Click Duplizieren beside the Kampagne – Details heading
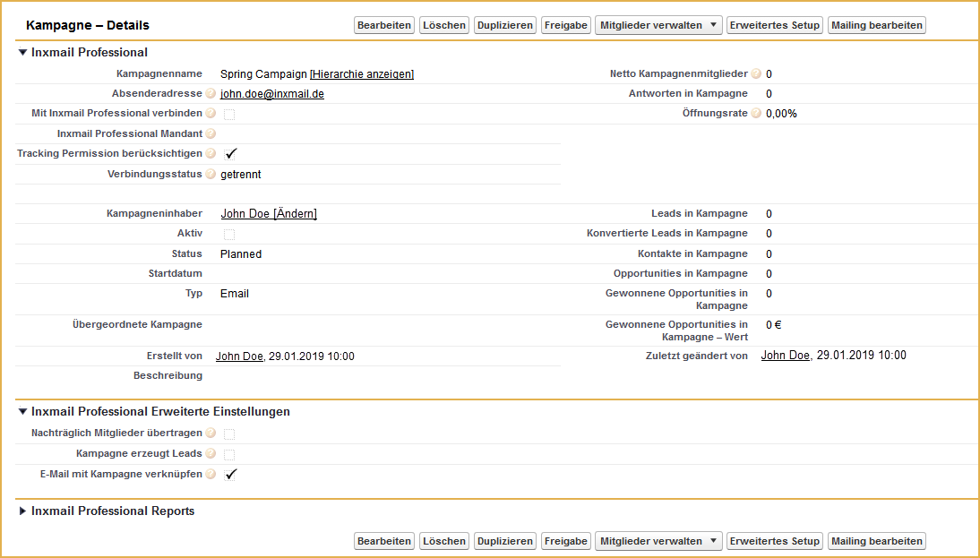This screenshot has height=558, width=980. [x=505, y=25]
